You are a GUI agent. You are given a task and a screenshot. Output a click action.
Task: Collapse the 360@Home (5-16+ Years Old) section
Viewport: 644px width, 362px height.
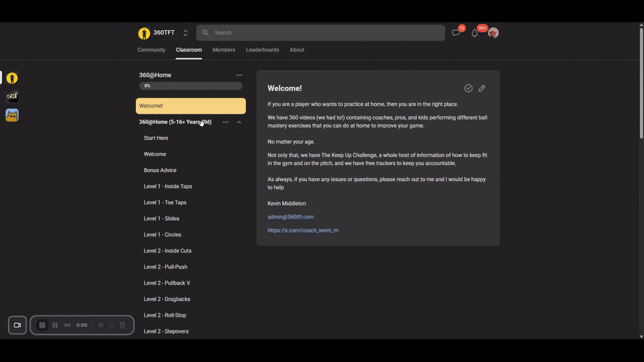tap(239, 122)
